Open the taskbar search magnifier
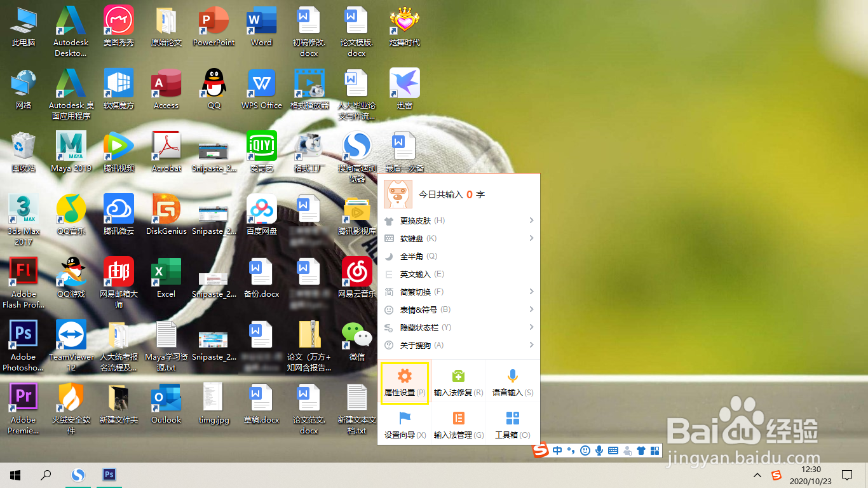Image resolution: width=868 pixels, height=488 pixels. click(x=46, y=475)
